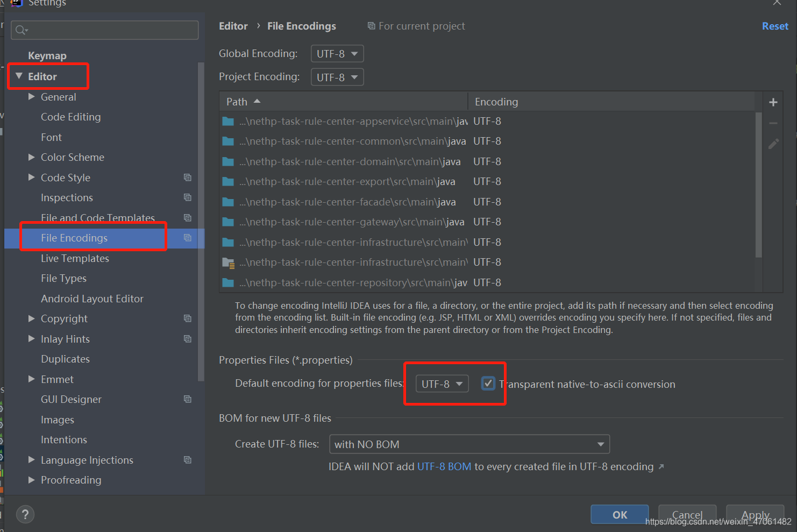Viewport: 797px width, 532px height.
Task: Click the Encoding column header
Action: (611, 102)
